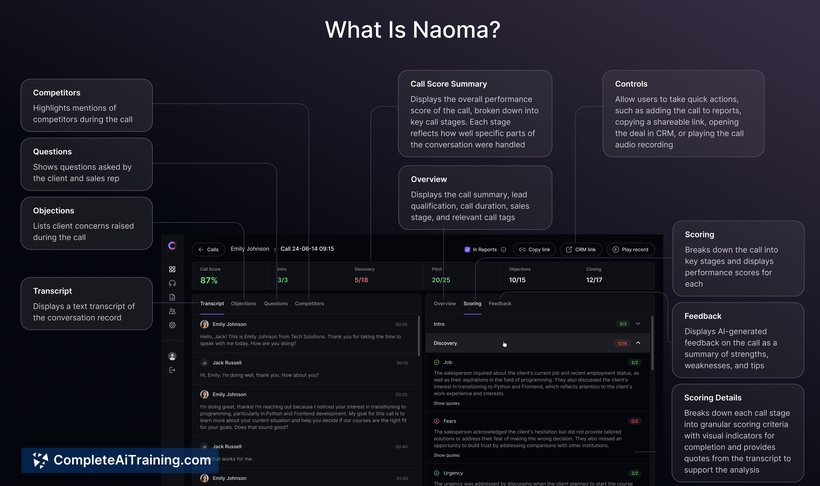
Task: Click Emily Johnson's avatar at 00:20
Action: [204, 394]
